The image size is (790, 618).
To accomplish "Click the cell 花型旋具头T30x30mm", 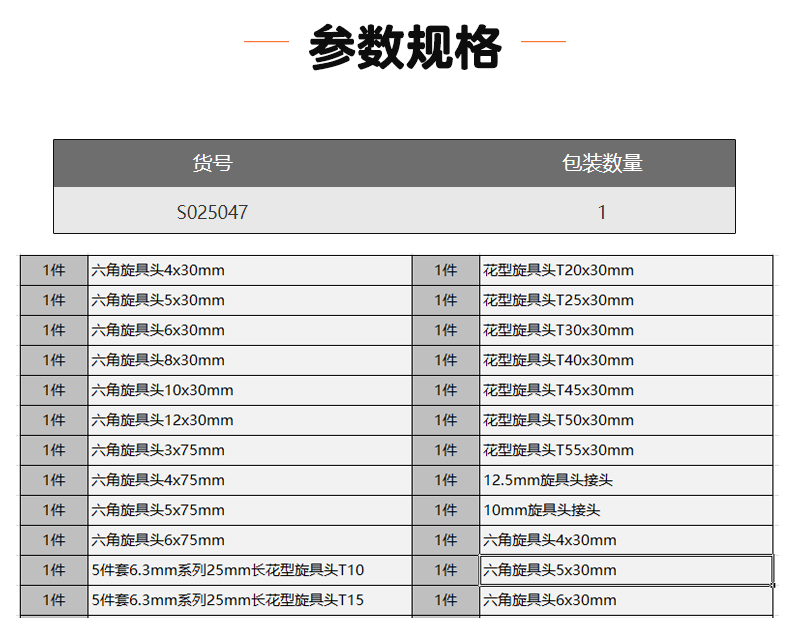I will pos(626,330).
